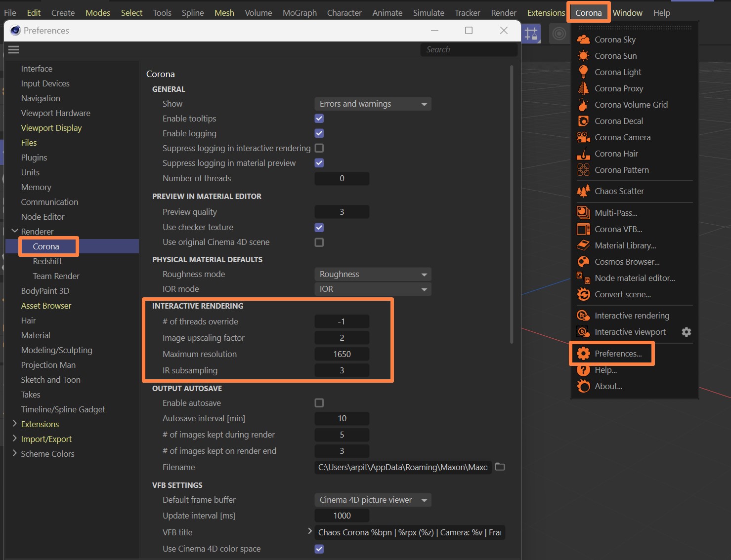This screenshot has width=731, height=560.
Task: Click the Maximum resolution input field
Action: click(x=342, y=354)
